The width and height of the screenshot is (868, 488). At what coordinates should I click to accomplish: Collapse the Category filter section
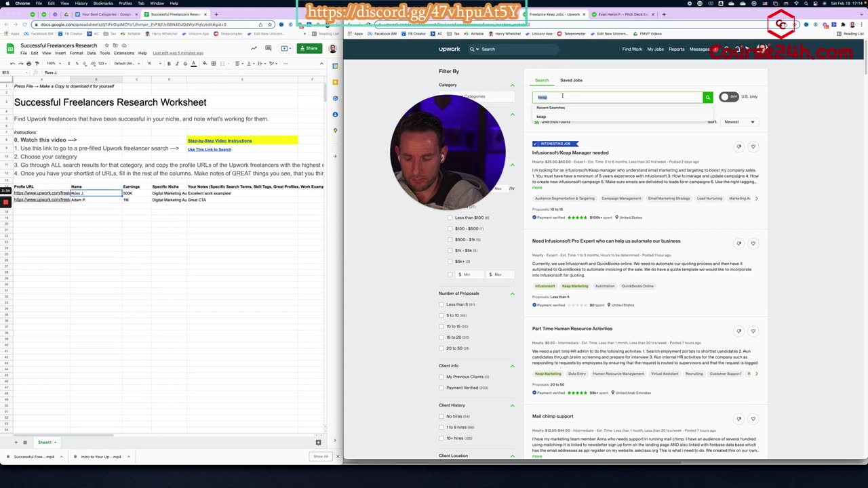tap(512, 85)
